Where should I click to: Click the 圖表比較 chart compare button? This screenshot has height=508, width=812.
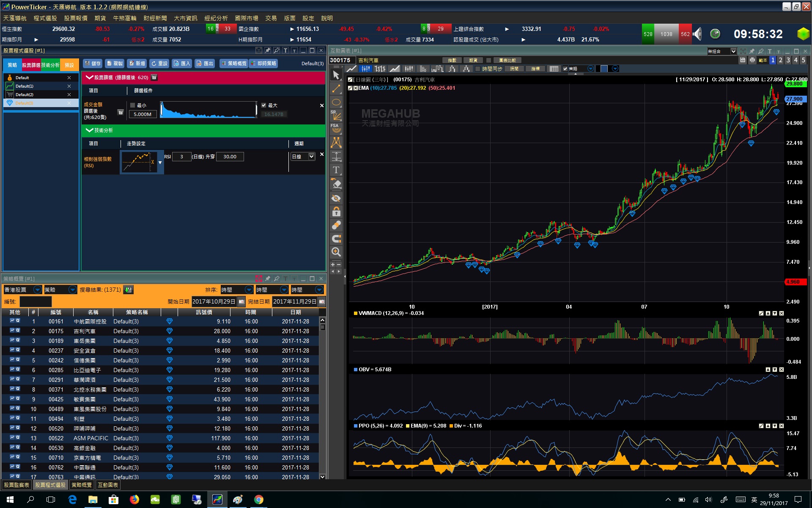(x=507, y=61)
